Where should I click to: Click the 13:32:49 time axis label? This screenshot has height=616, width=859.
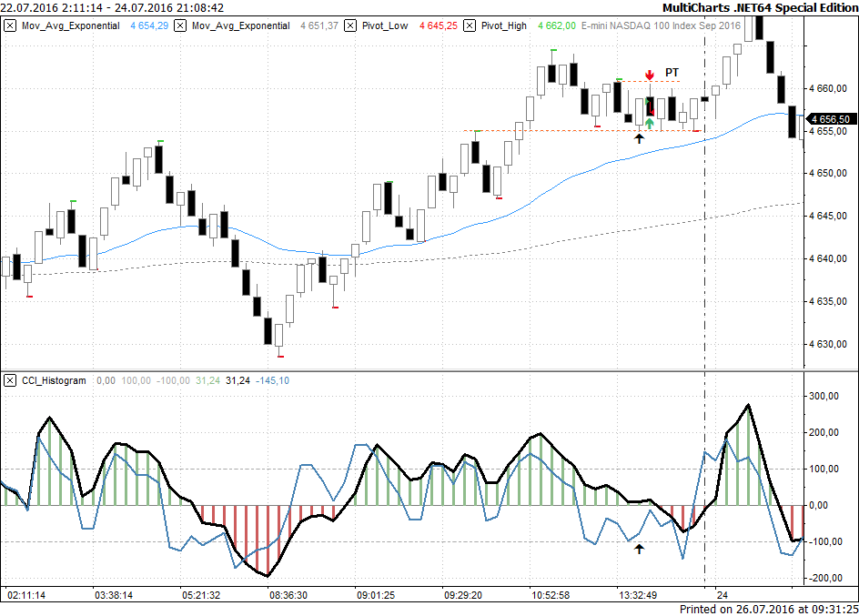pos(638,595)
